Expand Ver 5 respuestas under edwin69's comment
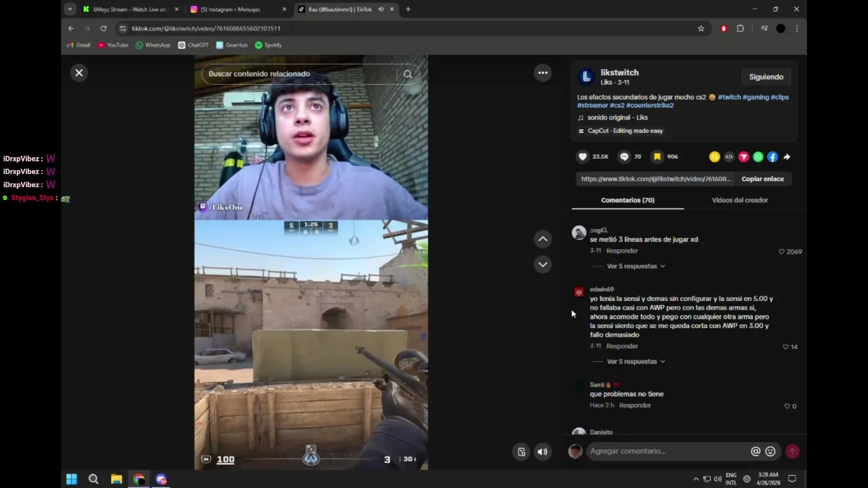The width and height of the screenshot is (868, 488). (x=635, y=362)
